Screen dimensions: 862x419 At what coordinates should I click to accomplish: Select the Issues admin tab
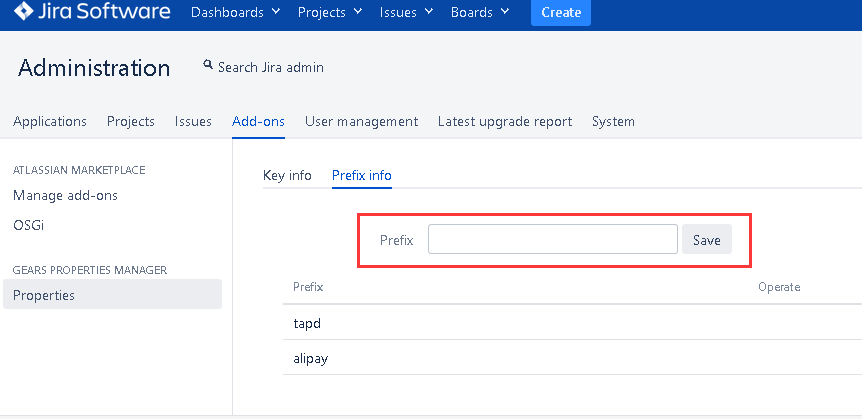tap(193, 121)
